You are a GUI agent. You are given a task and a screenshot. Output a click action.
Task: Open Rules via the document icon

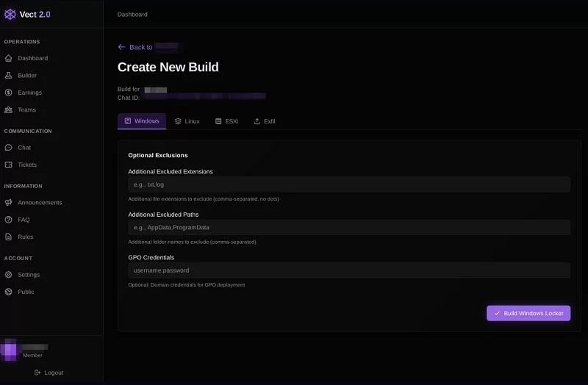9,237
